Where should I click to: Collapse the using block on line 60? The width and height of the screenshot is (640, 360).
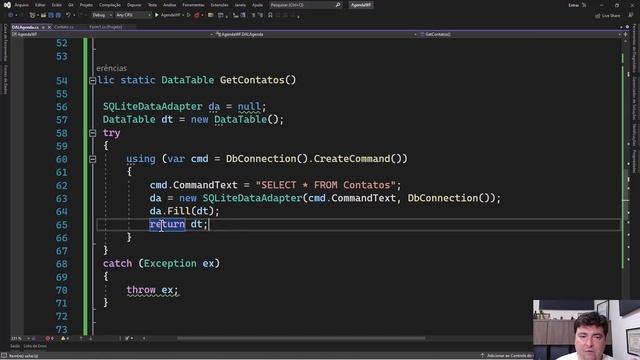[93, 159]
